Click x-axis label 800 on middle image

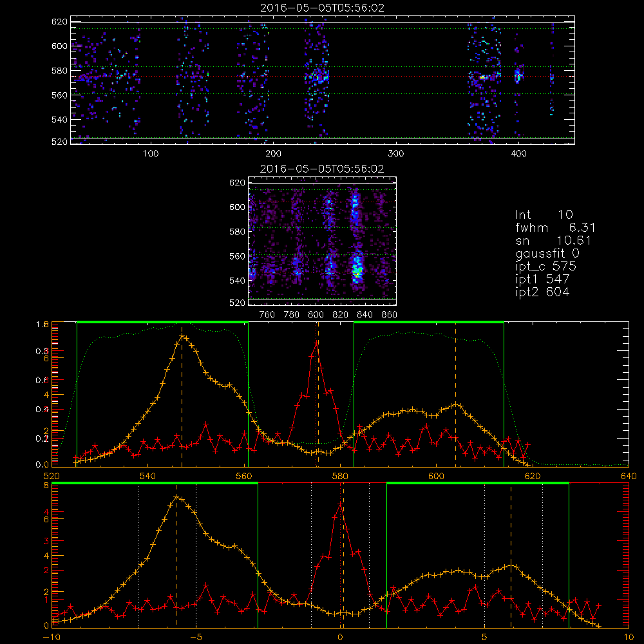tap(316, 315)
